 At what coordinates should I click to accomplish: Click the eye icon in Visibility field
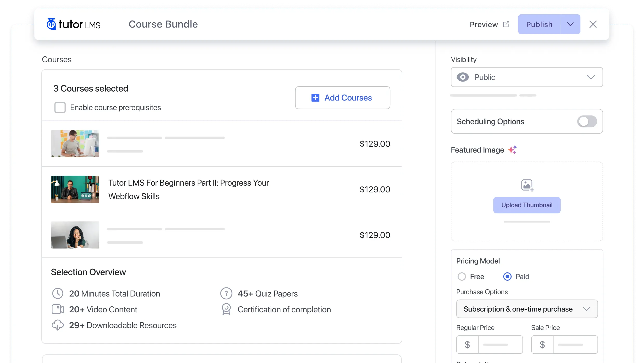[463, 77]
